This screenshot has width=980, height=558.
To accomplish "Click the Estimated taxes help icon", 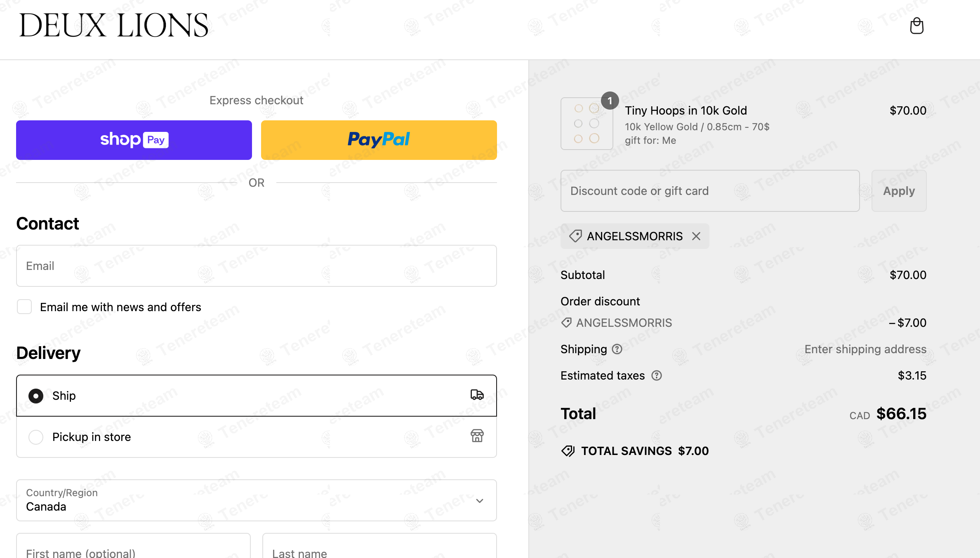I will point(657,376).
